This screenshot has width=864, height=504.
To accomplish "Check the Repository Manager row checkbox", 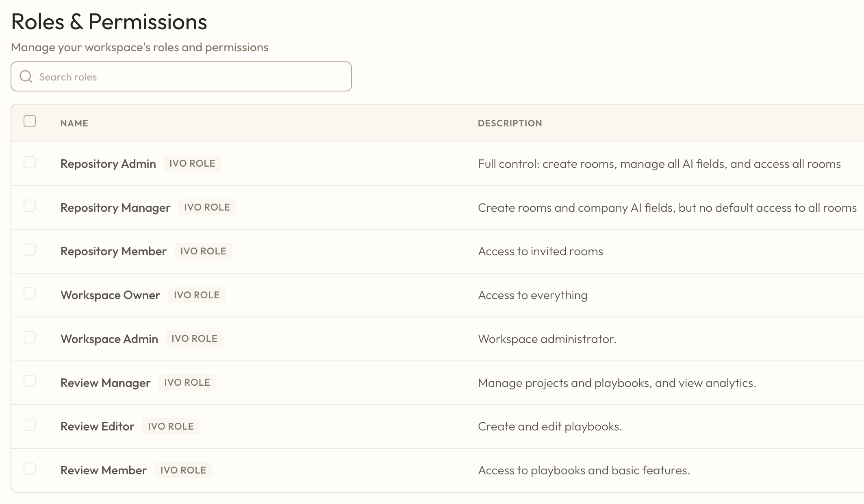I will (x=30, y=206).
